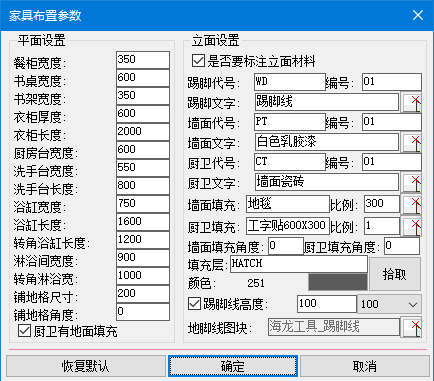Click the 衣柜长度 field showing 2000
434x381 pixels.
click(143, 132)
